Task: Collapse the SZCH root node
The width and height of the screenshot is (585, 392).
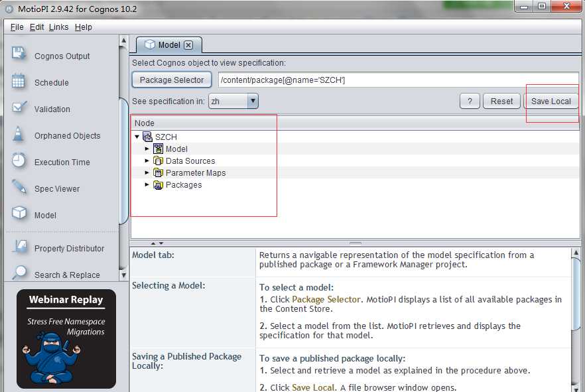Action: coord(137,137)
